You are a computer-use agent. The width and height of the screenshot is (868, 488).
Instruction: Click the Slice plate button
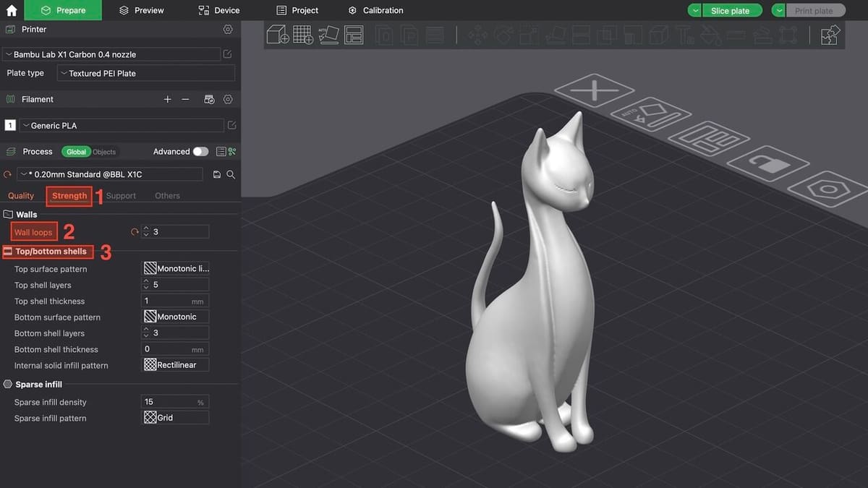click(732, 11)
